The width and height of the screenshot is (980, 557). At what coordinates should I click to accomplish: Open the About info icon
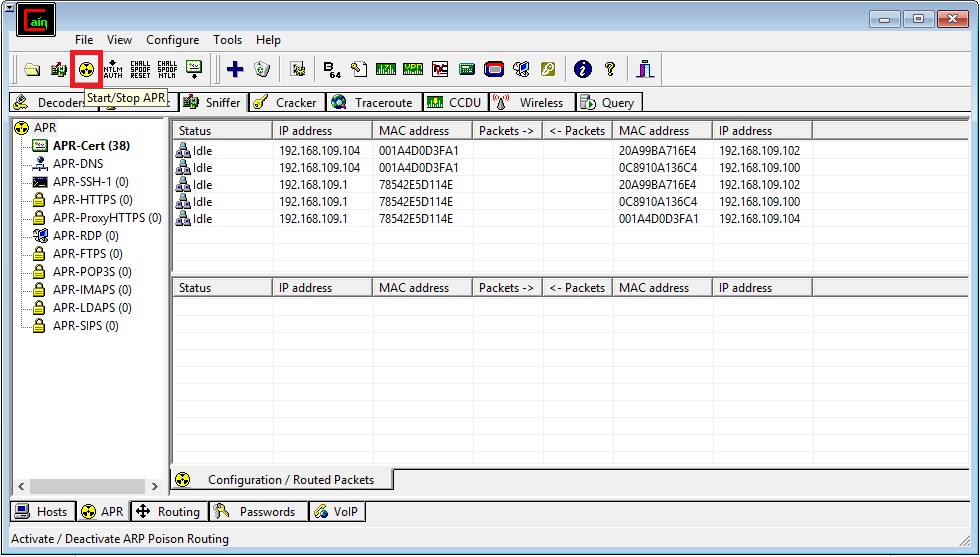[582, 69]
